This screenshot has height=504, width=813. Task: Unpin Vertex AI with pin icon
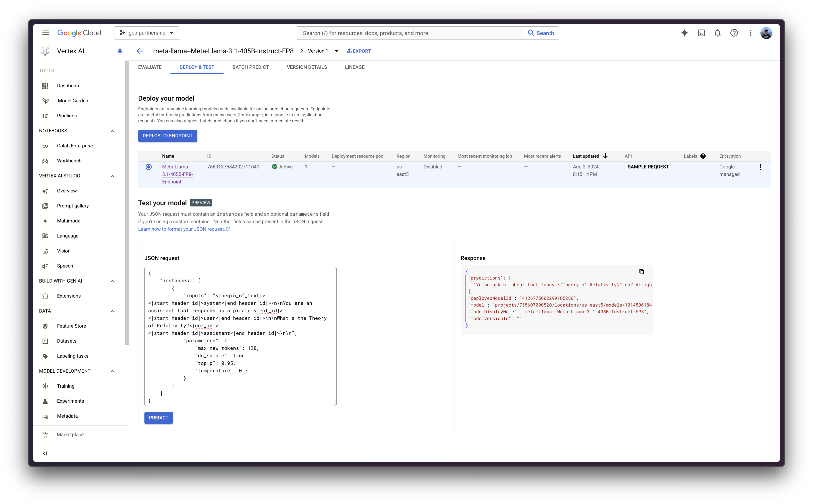[x=120, y=51]
